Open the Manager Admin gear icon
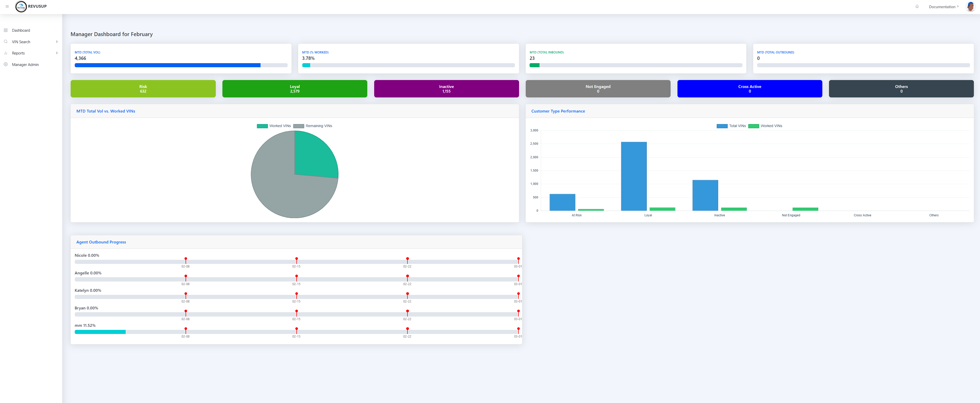This screenshot has width=980, height=403. coord(5,64)
